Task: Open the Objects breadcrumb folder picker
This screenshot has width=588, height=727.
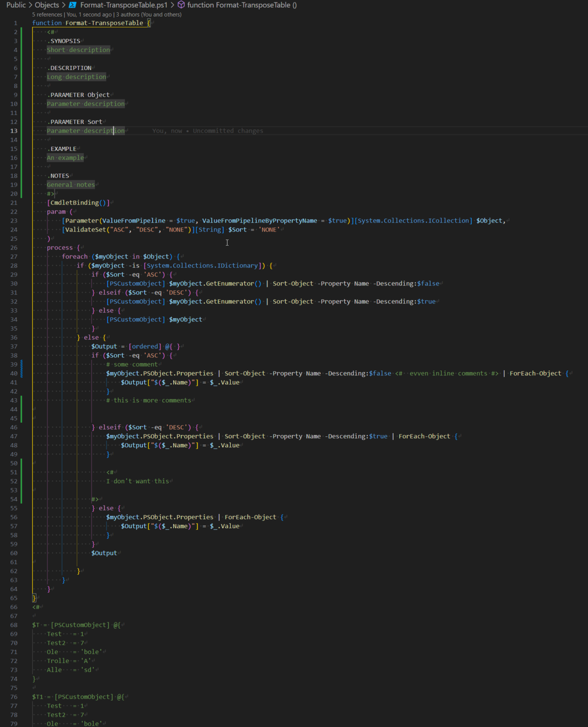Action: (x=46, y=5)
